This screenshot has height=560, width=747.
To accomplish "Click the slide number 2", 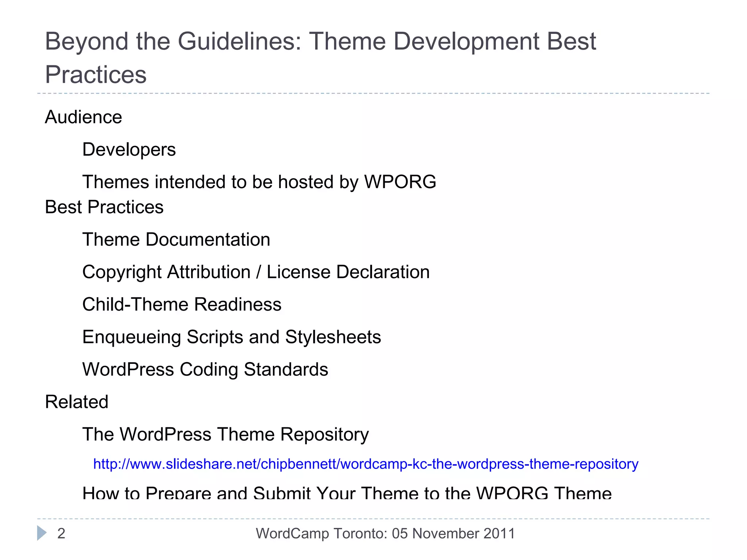I will click(x=61, y=533).
